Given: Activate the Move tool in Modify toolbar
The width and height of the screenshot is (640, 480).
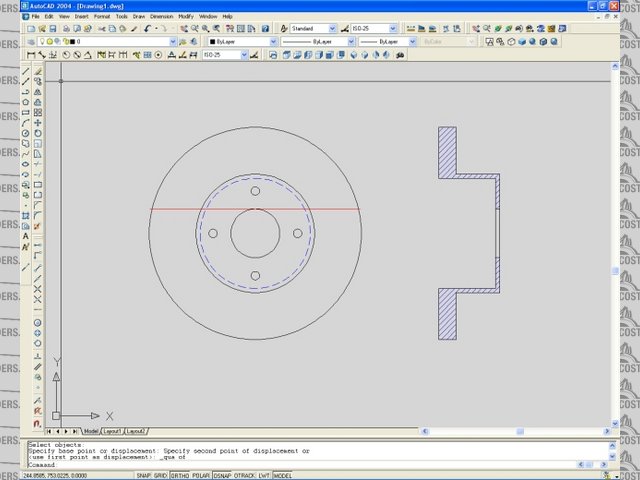Looking at the screenshot, I should coord(38,123).
